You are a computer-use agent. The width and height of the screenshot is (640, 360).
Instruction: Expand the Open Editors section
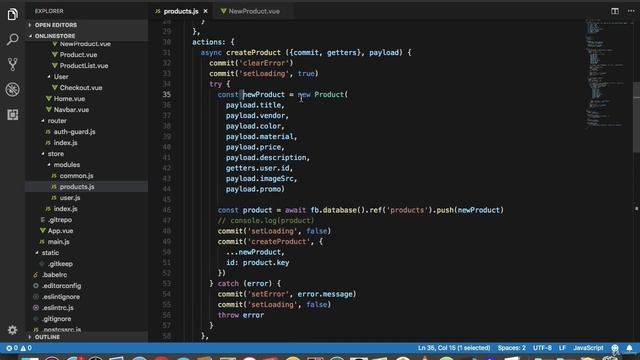[87, 25]
